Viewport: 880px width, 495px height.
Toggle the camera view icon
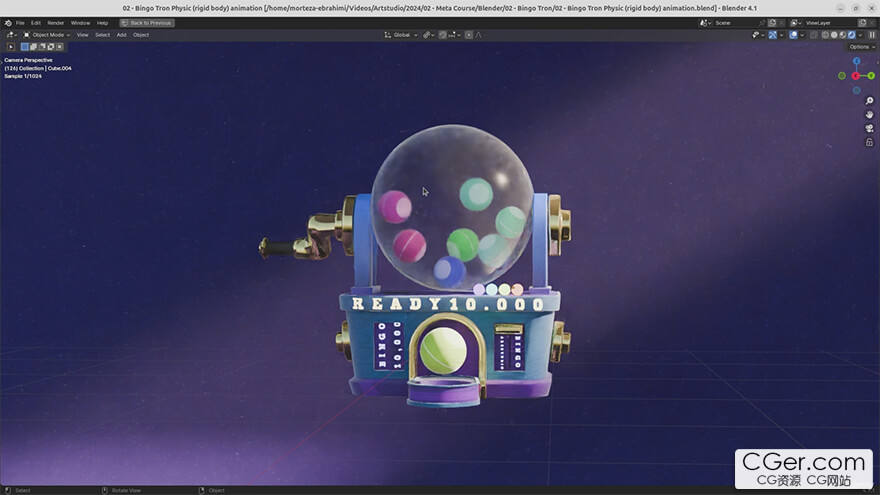point(869,128)
